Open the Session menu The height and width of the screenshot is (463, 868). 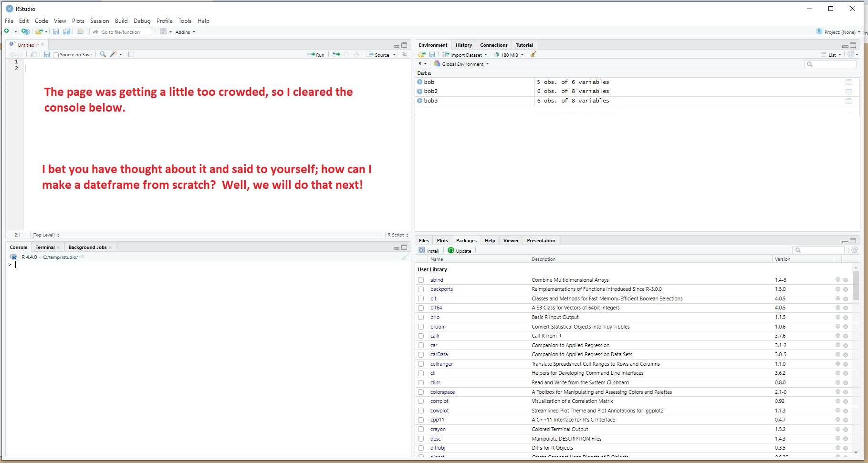99,21
